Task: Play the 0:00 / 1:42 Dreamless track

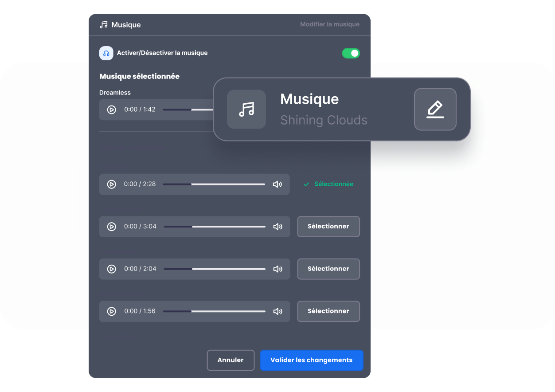Action: pyautogui.click(x=112, y=110)
